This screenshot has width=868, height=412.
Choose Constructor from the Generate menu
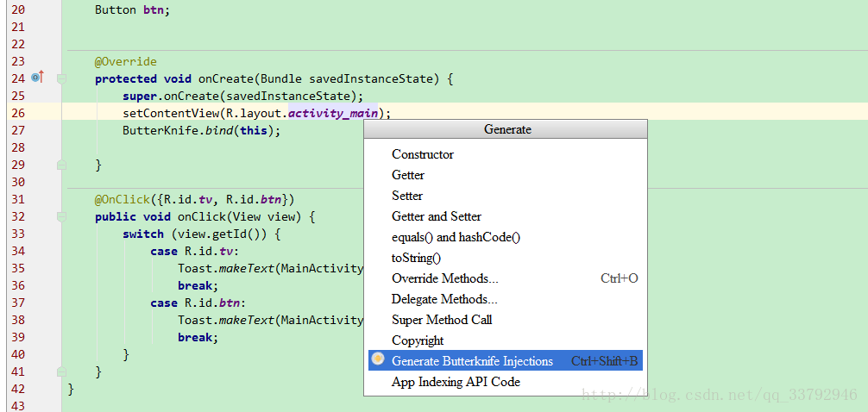[x=422, y=154]
